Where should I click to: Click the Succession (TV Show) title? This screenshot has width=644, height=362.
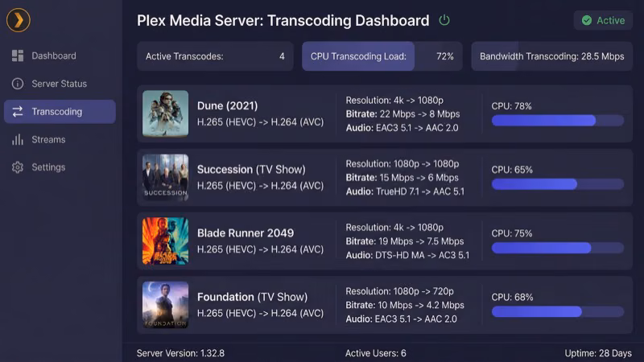251,170
